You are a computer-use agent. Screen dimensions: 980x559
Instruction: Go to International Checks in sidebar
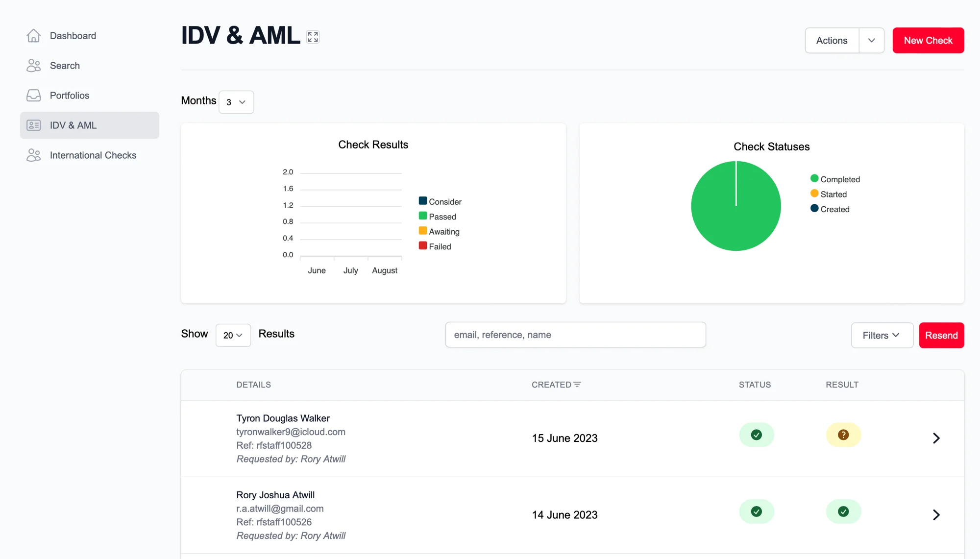[x=93, y=155]
